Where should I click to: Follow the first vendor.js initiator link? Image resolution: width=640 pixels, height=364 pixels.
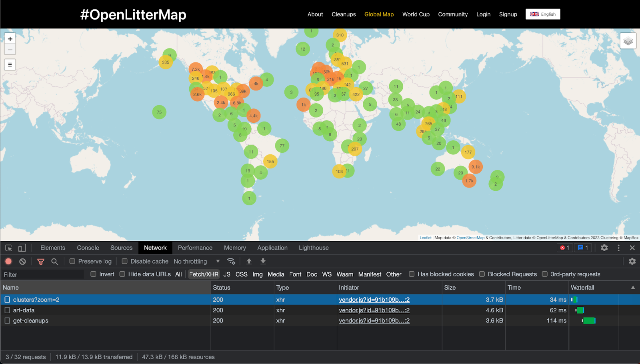pos(374,300)
